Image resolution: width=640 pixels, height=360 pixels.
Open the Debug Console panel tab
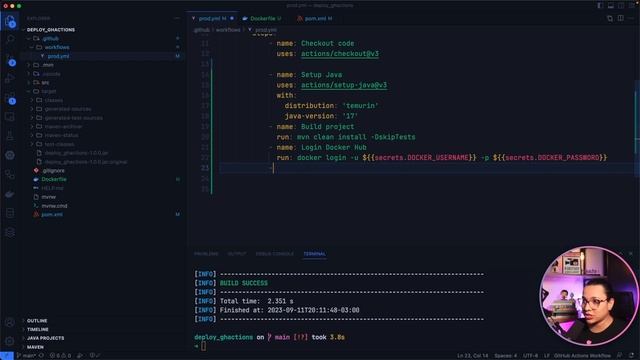[x=274, y=254]
